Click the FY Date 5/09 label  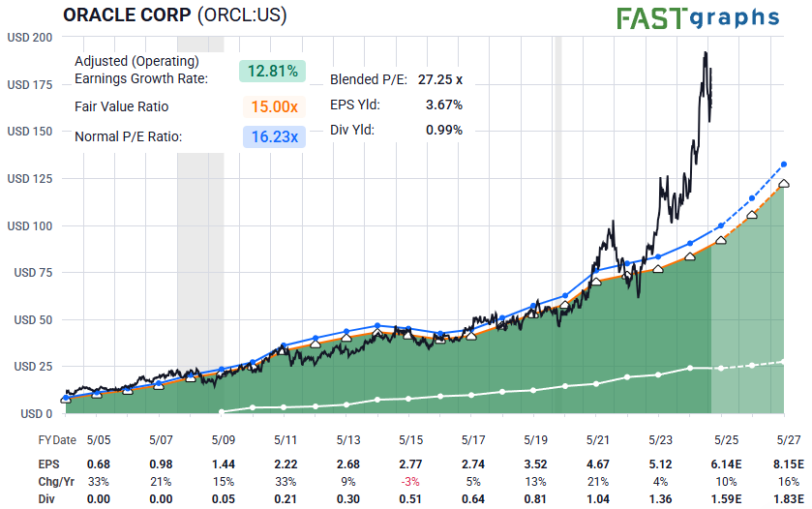click(224, 440)
